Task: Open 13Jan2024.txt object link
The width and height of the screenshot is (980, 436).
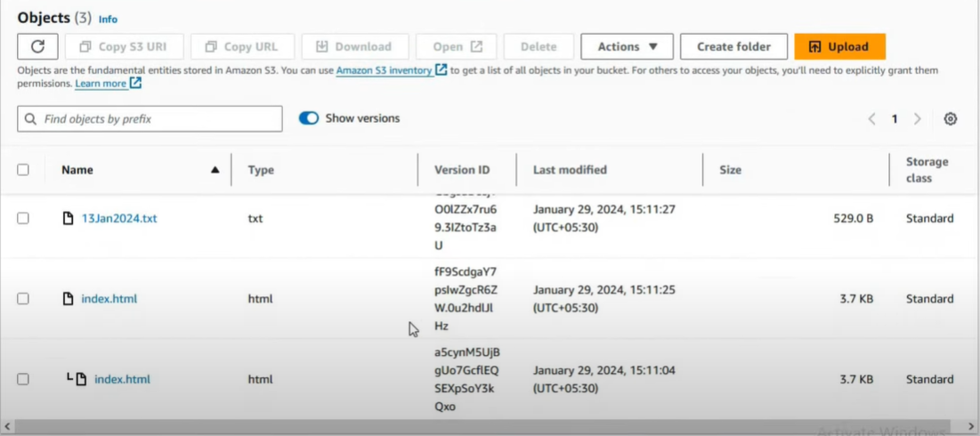Action: (x=119, y=219)
